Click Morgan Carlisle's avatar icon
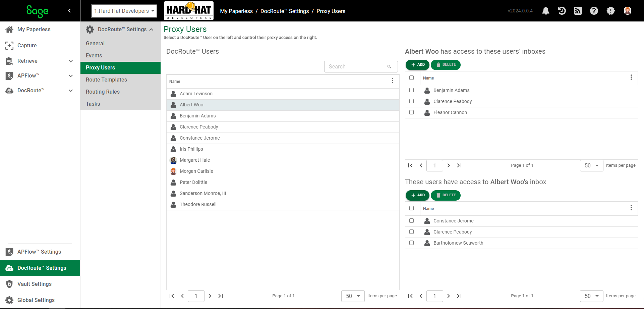Viewport: 644px width, 309px height. click(x=173, y=171)
